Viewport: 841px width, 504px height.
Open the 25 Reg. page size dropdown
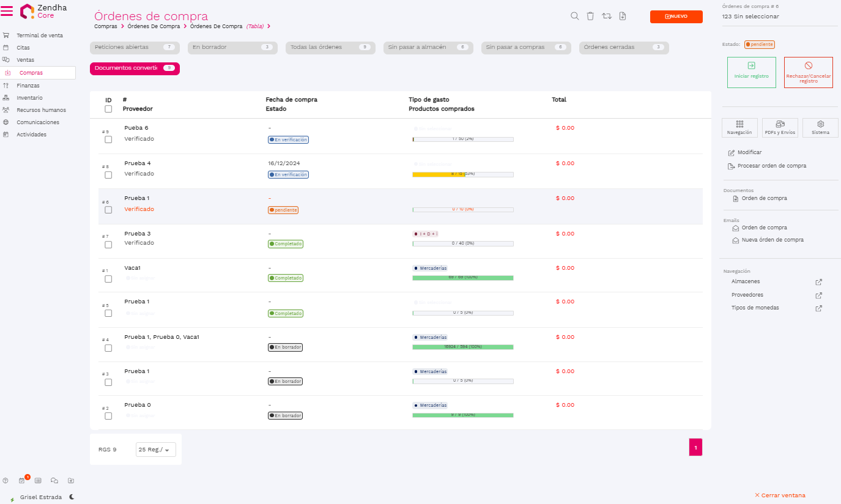[x=156, y=450]
